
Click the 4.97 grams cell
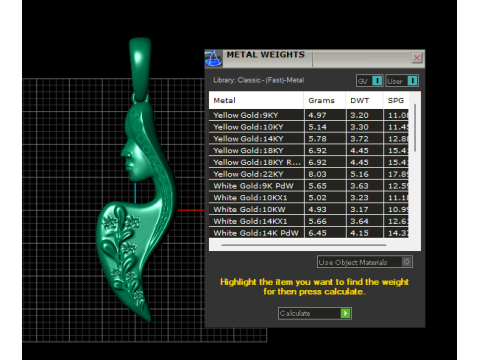pyautogui.click(x=325, y=115)
